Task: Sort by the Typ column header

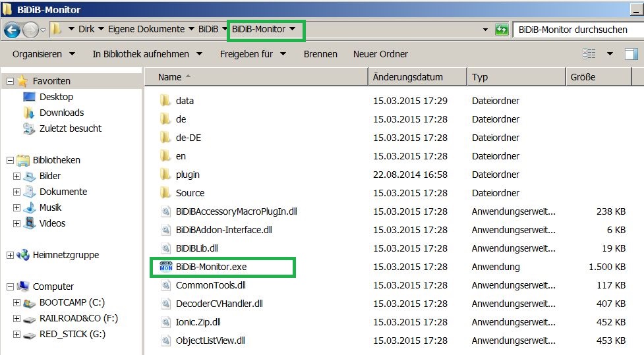Action: (516, 77)
